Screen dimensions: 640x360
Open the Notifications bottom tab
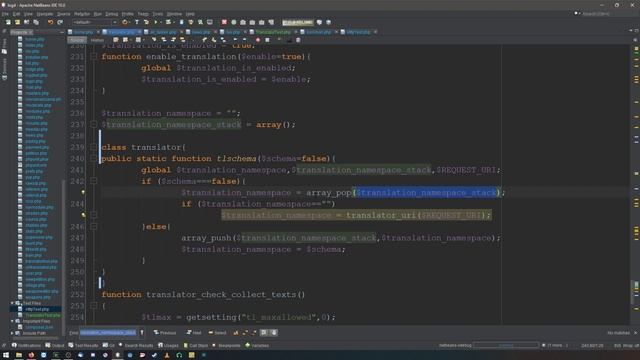26,345
